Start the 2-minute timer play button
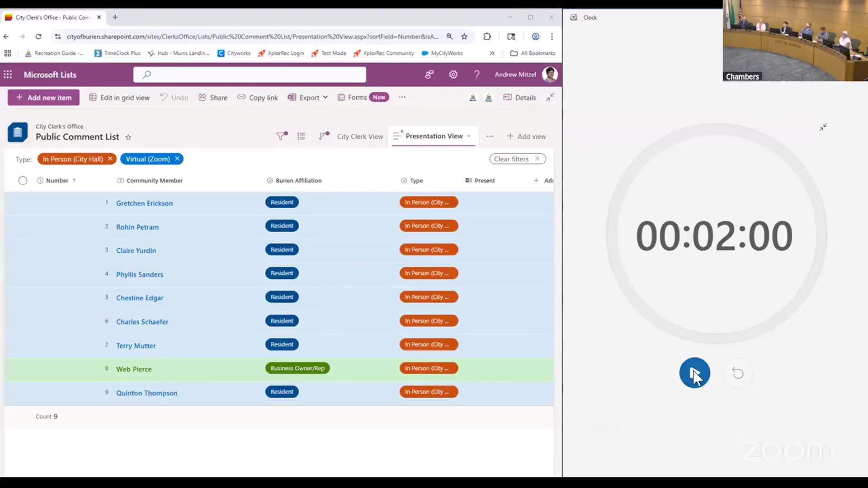868x488 pixels. [694, 373]
